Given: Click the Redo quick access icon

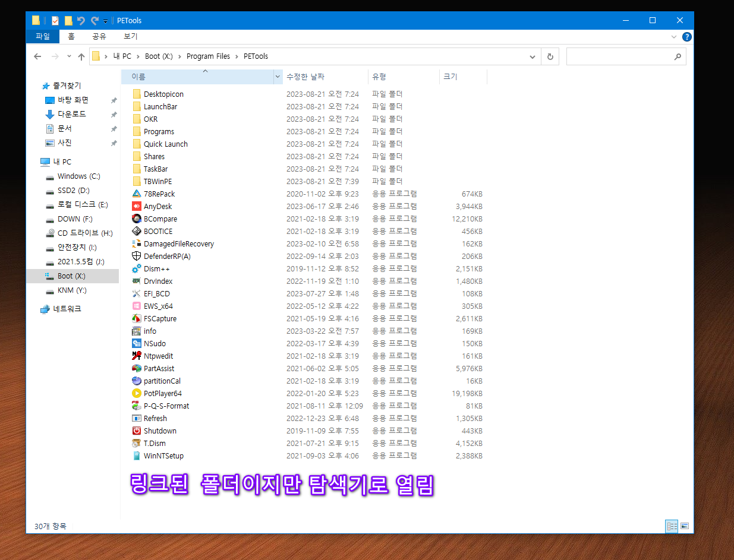Looking at the screenshot, I should (x=94, y=21).
